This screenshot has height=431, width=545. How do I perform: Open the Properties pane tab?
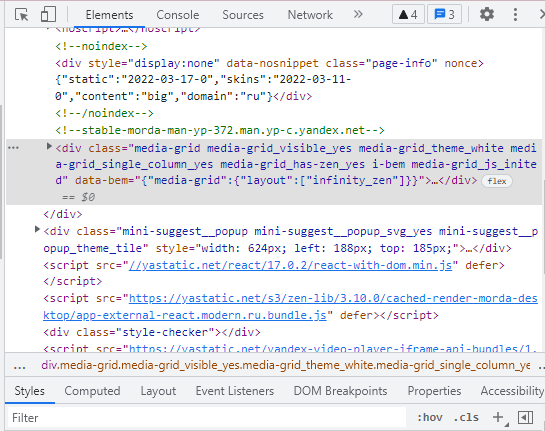pos(434,391)
